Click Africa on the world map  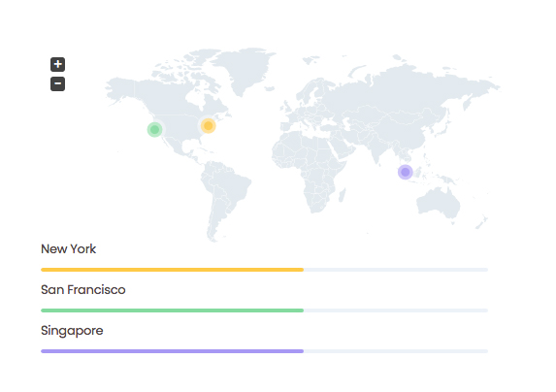tap(309, 167)
